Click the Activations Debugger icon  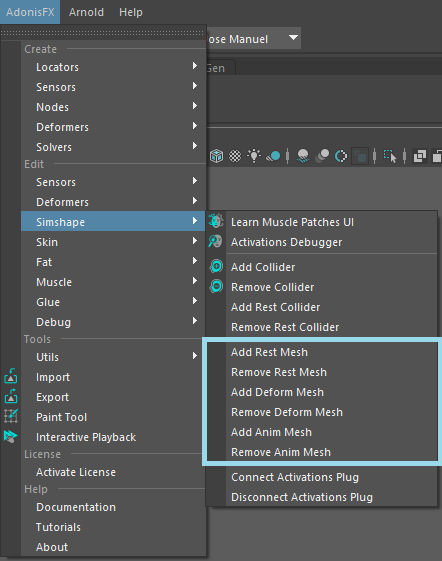coord(216,242)
